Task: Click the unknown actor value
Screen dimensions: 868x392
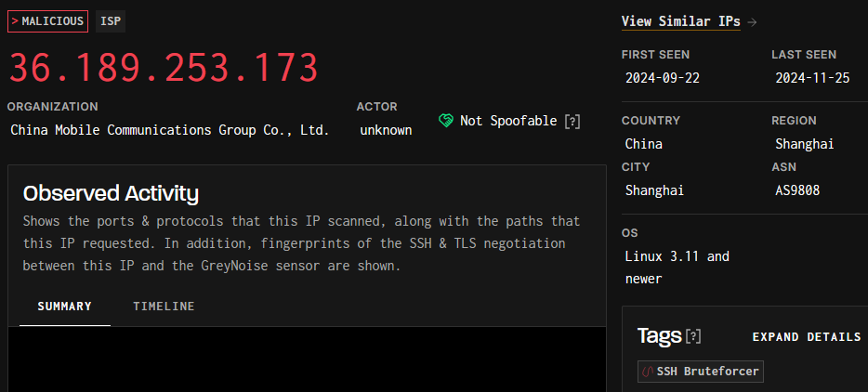Action: tap(386, 131)
